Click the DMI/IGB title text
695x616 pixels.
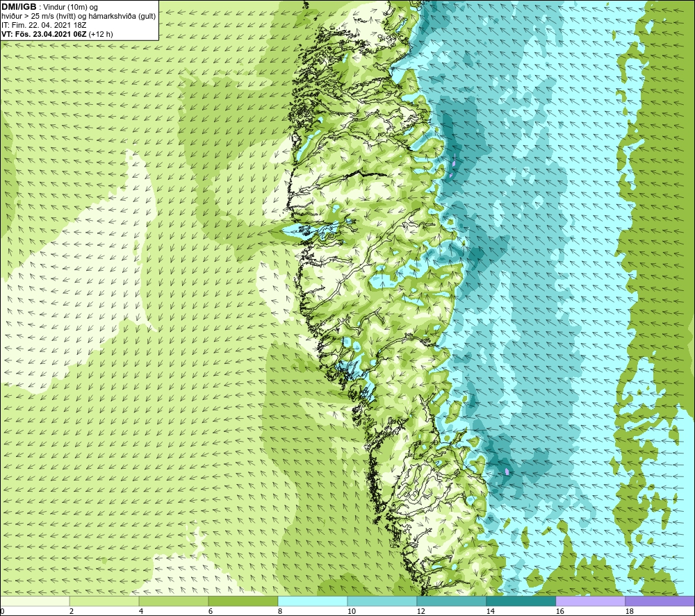(x=19, y=7)
